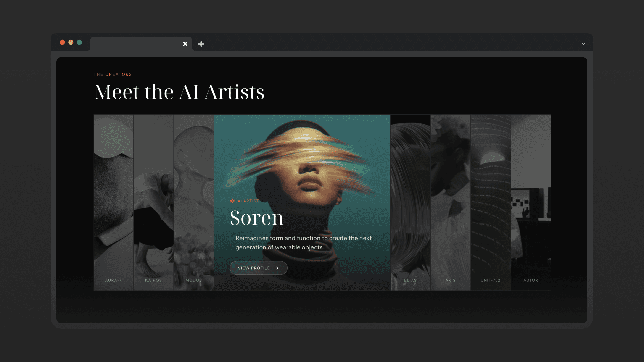
Task: Click the yellow minimize dot
Action: pos(71,42)
